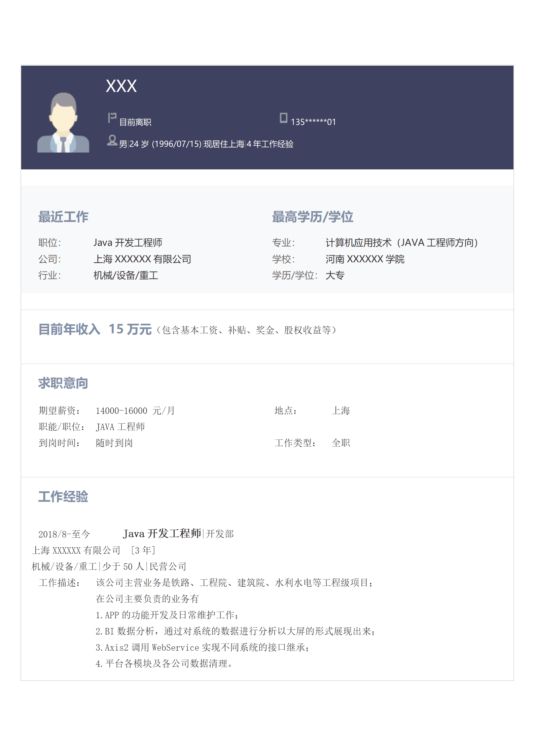Viewport: 534px width, 756px height.
Task: Click company size 少于 50 人
Action: click(123, 566)
